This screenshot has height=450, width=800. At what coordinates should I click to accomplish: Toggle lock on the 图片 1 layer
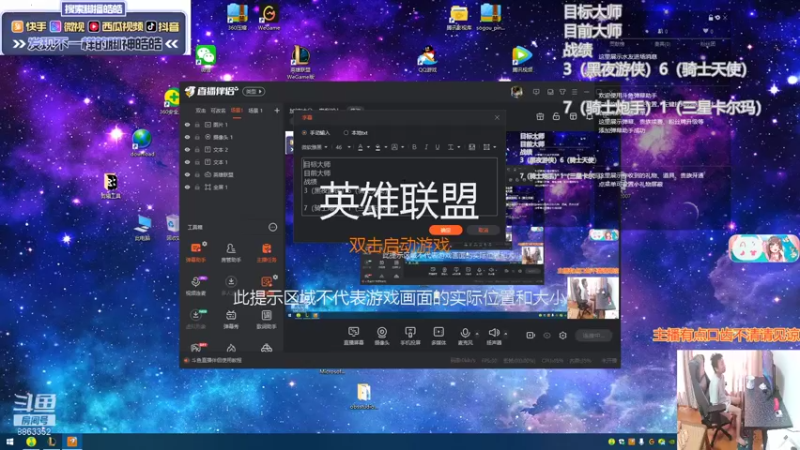(x=197, y=124)
